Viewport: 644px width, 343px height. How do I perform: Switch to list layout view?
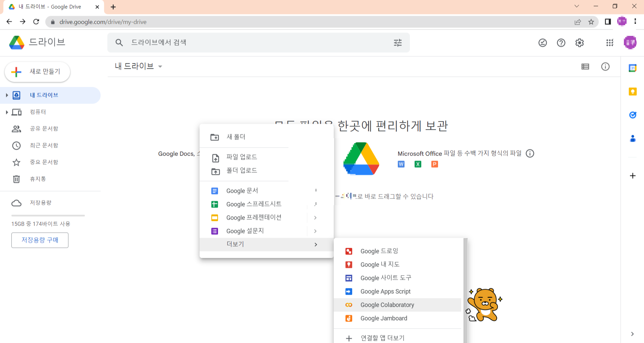pos(585,67)
